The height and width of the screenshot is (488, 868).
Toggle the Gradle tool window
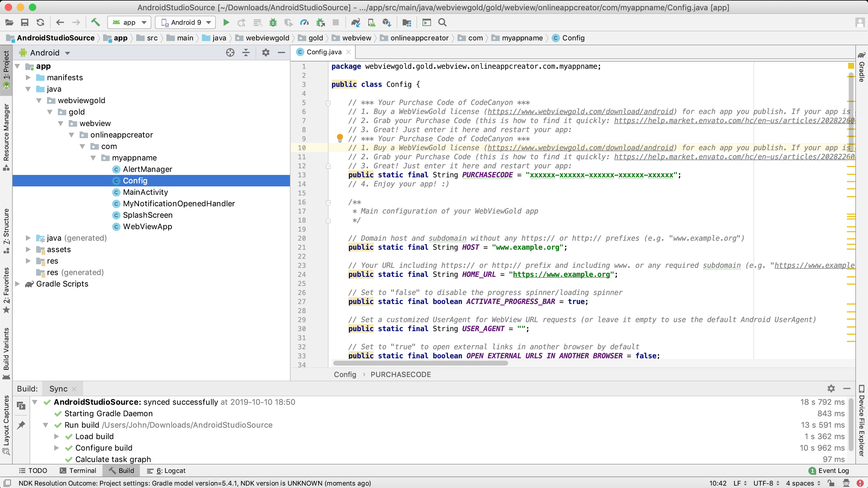tap(862, 67)
